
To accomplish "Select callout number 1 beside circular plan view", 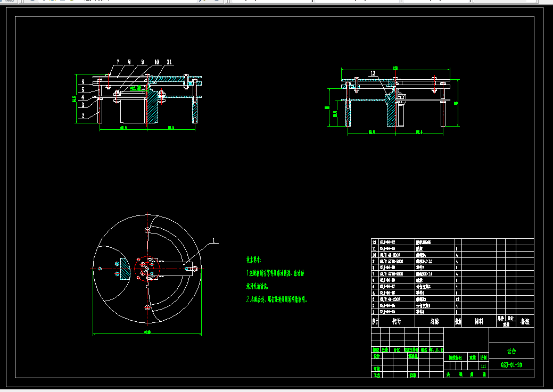I will point(213,240).
